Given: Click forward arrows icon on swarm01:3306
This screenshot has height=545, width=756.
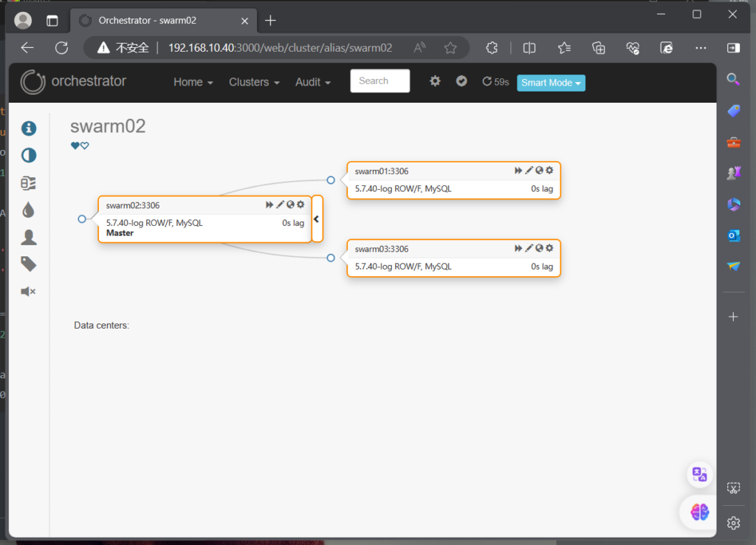Looking at the screenshot, I should pos(518,171).
